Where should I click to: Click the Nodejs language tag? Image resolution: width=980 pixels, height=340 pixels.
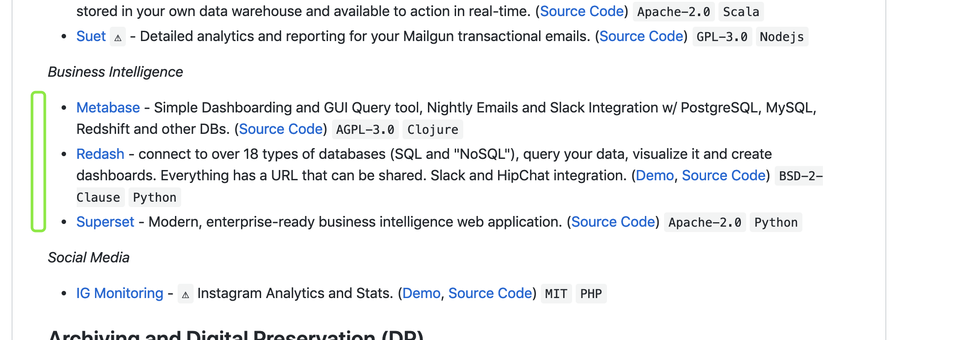coord(781,37)
